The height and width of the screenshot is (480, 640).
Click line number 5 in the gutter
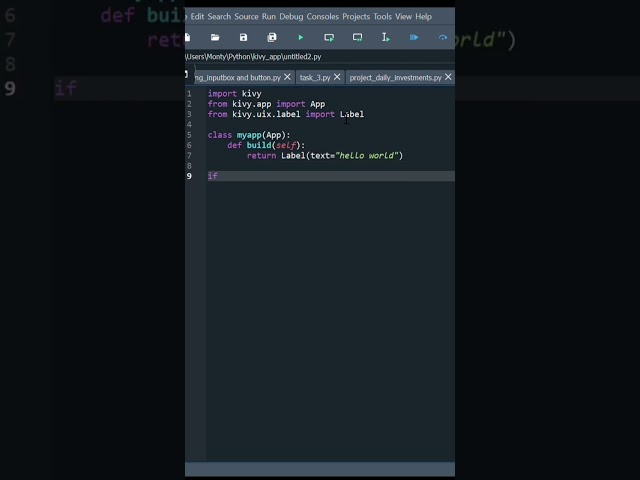[189, 135]
